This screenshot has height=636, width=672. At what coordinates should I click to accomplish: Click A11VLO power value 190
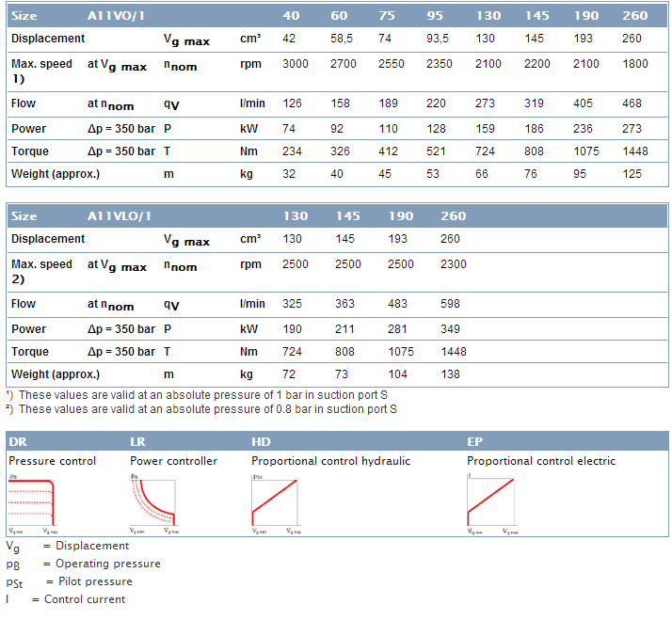(293, 329)
